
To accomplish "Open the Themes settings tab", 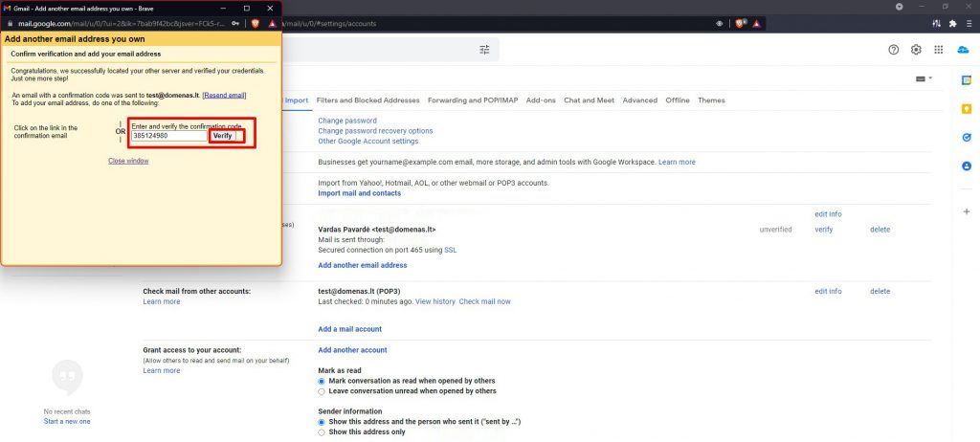I will pos(711,100).
